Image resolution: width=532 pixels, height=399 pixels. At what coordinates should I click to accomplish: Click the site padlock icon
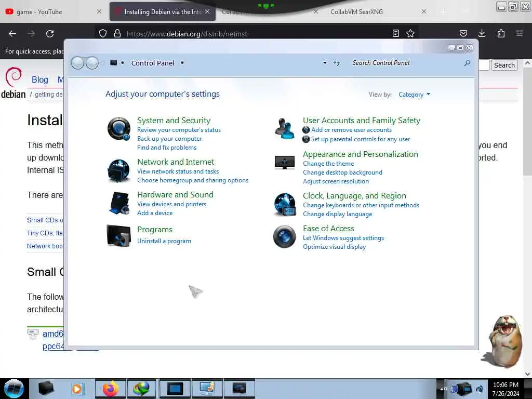click(117, 34)
